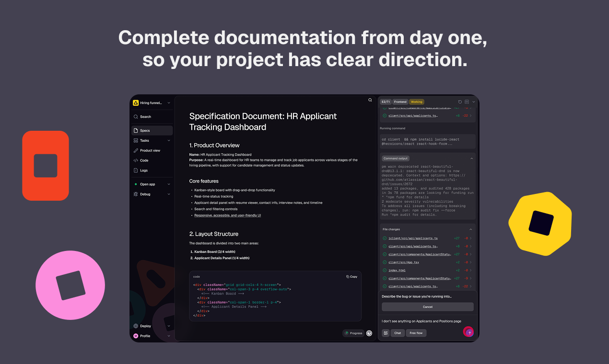Click the Code brackets icon in sidebar
The height and width of the screenshot is (364, 609).
coord(136,160)
